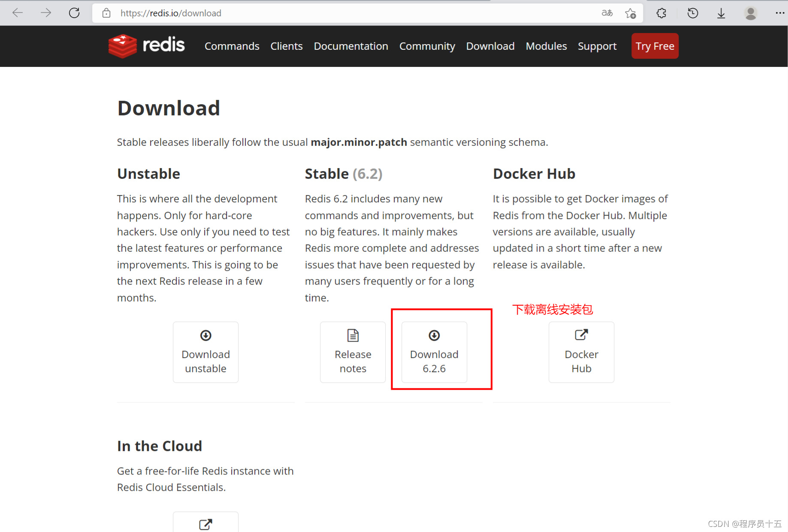This screenshot has height=532, width=788.
Task: Click the download icon above Download unstable
Action: [206, 335]
